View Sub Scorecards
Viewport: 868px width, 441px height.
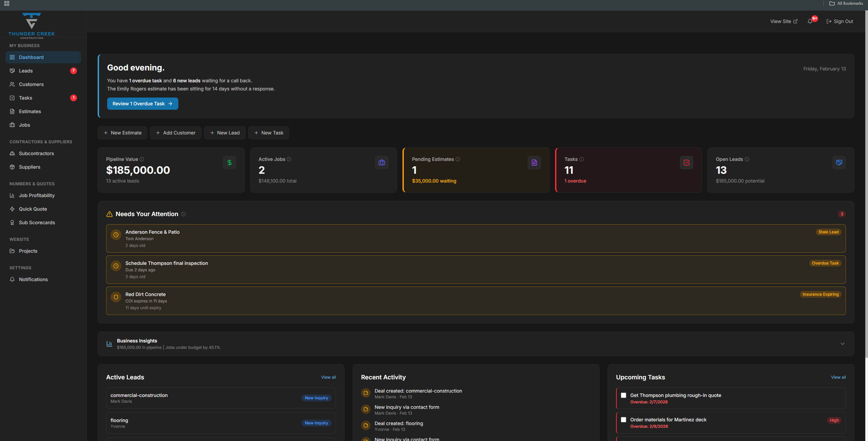click(37, 223)
